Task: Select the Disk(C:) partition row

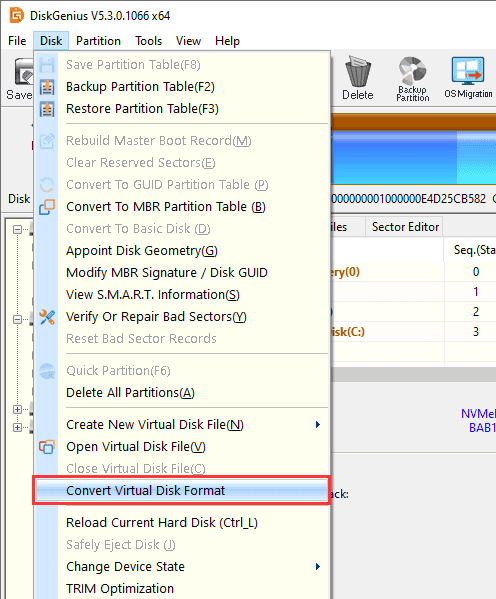Action: point(413,332)
